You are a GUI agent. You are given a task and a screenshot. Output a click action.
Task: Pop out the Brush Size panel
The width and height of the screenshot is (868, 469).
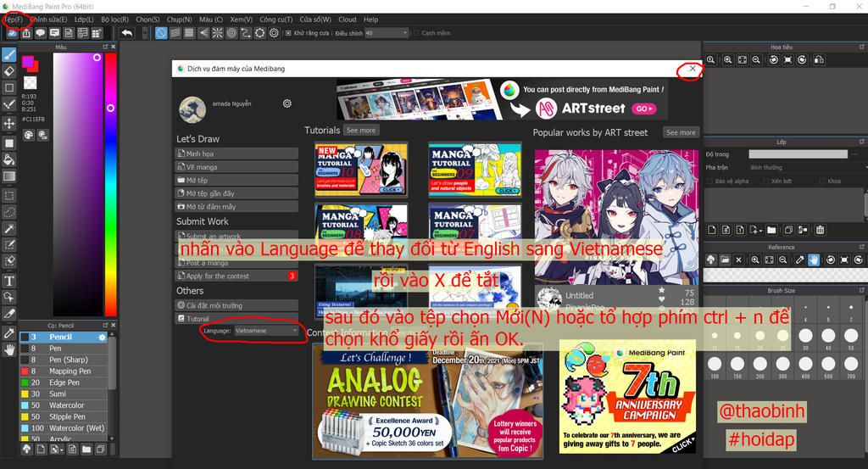861,290
